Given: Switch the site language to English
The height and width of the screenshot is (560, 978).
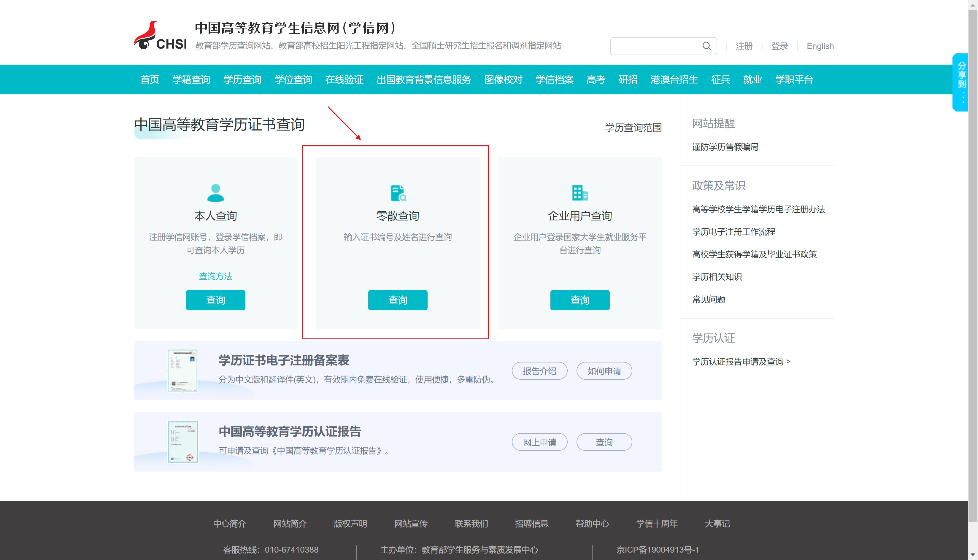Looking at the screenshot, I should (x=820, y=46).
